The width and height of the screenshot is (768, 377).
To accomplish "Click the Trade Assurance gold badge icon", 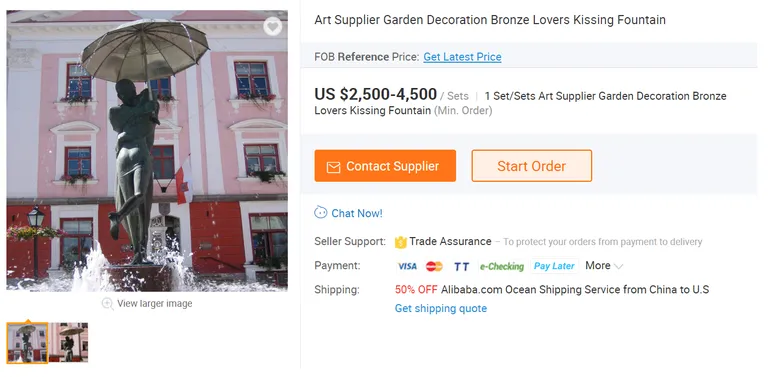I will tap(401, 242).
